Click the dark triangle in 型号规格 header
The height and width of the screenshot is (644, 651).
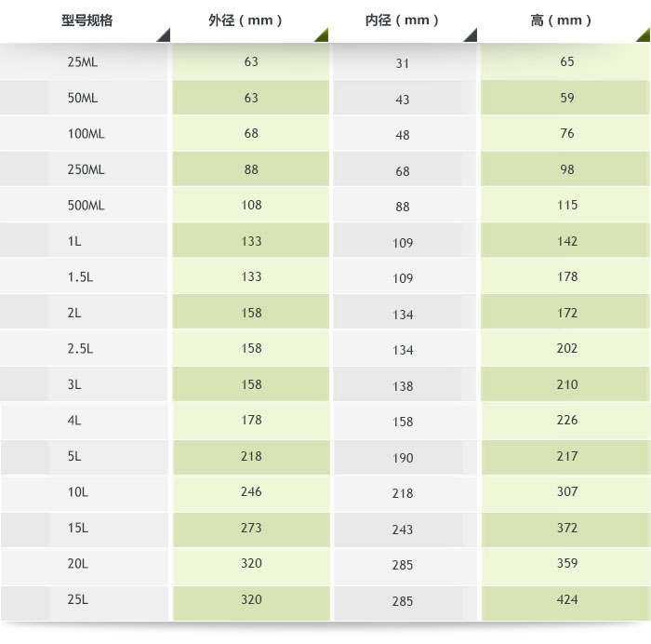coord(164,35)
